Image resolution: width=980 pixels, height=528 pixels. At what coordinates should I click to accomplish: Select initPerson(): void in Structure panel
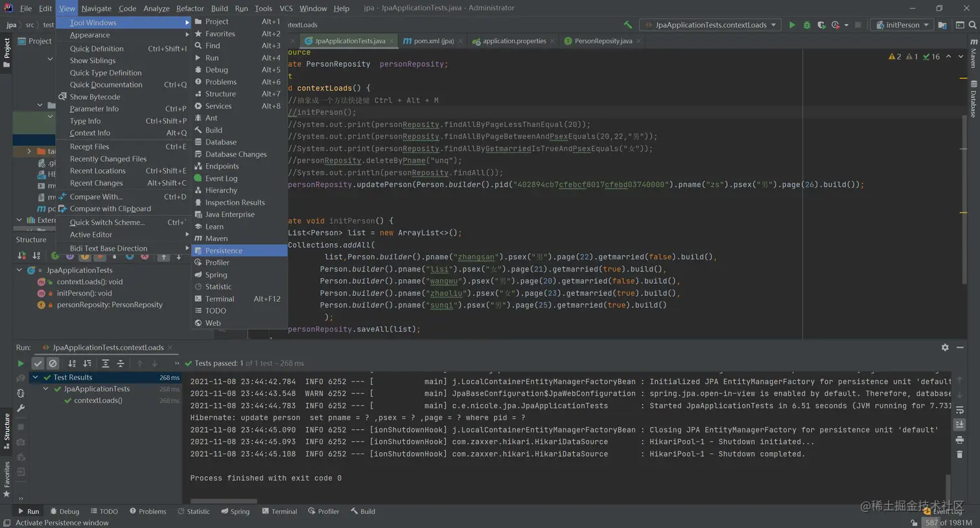point(84,293)
